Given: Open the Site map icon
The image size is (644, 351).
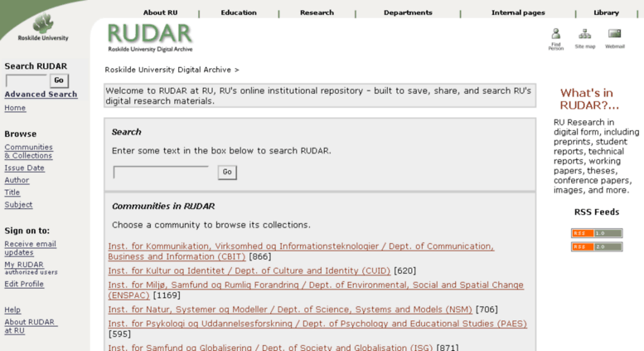Looking at the screenshot, I should pyautogui.click(x=585, y=39).
